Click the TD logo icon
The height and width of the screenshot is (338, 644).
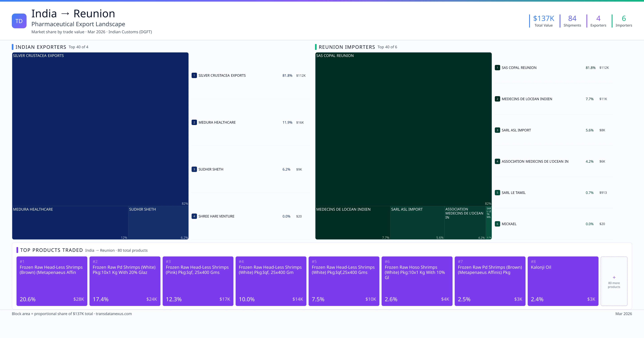19,21
